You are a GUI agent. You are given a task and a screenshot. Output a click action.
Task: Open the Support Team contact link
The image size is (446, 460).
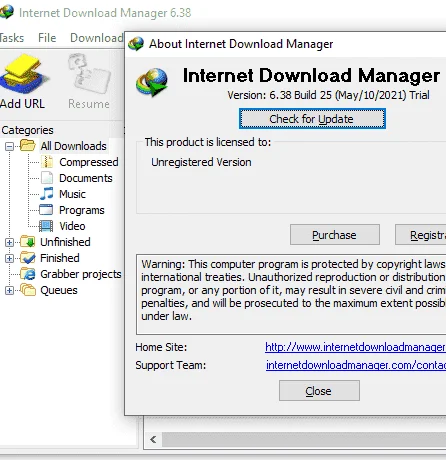click(x=356, y=365)
